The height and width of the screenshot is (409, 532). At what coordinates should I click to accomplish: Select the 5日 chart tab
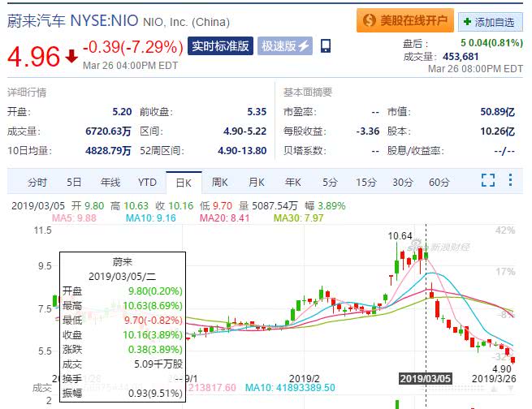tap(74, 183)
